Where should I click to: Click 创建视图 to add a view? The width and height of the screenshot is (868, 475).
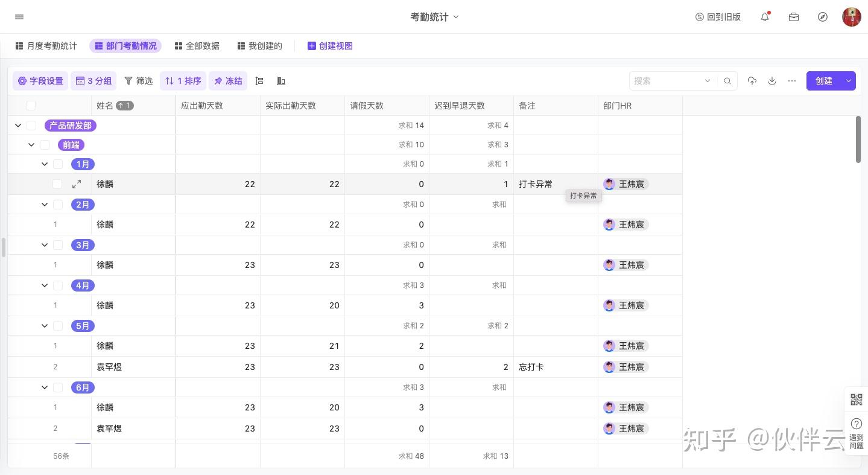pyautogui.click(x=330, y=46)
